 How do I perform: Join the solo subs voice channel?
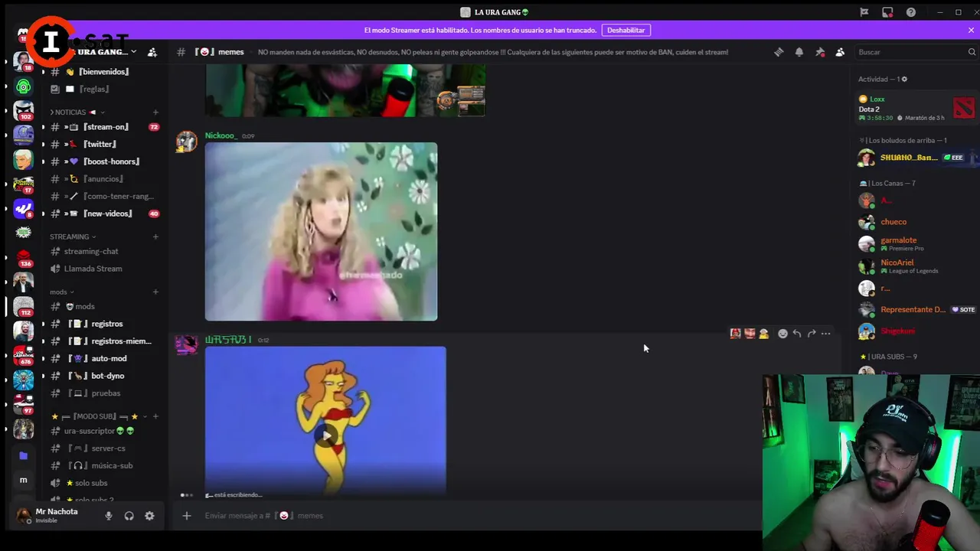(x=103, y=483)
